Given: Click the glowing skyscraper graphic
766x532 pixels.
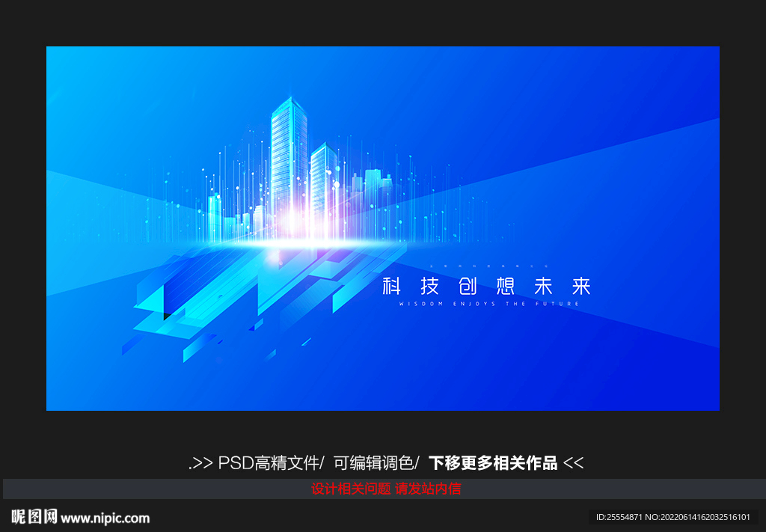Looking at the screenshot, I should pyautogui.click(x=288, y=150).
